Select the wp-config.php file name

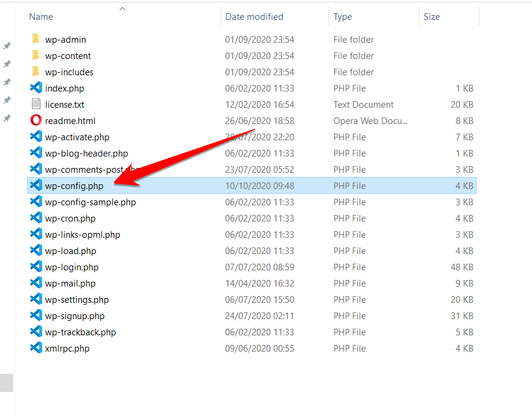[74, 186]
